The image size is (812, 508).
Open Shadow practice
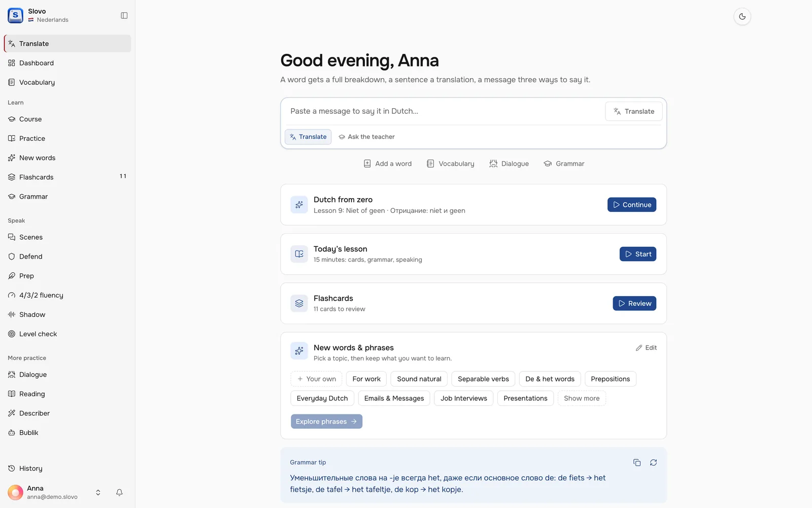point(67,314)
